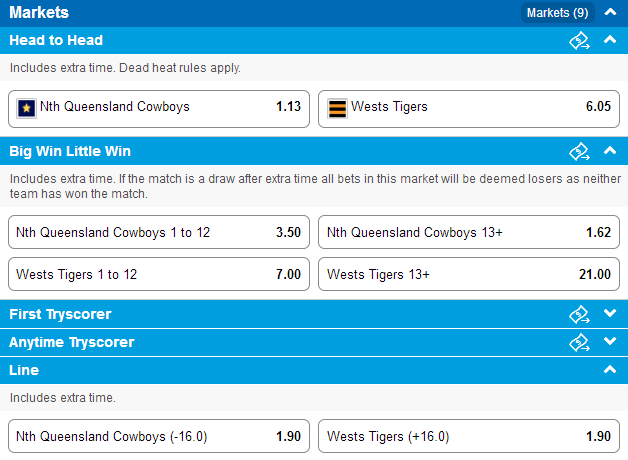Select Wests Tigers 13+ at 21.00
Screen dimensions: 628x460
(x=469, y=274)
